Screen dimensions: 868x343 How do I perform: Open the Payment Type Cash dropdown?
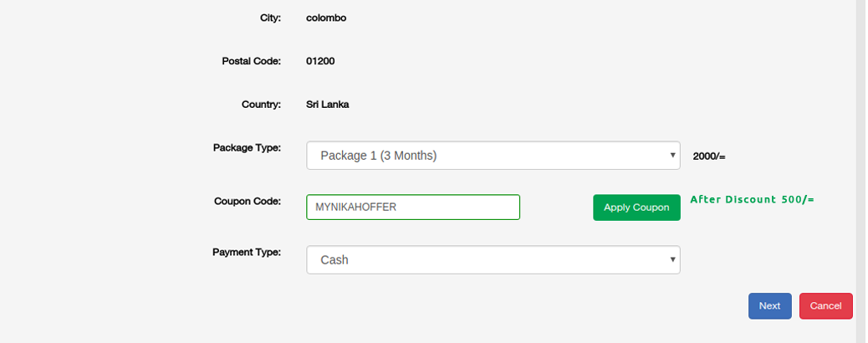point(493,260)
